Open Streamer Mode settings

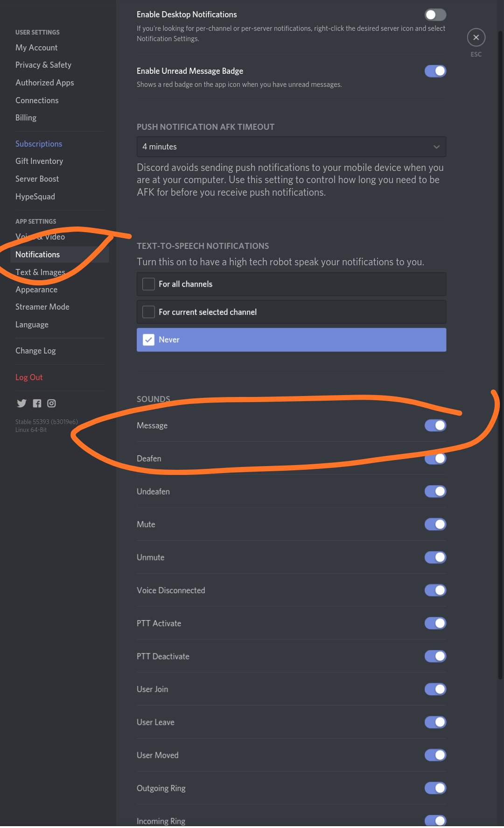tap(42, 307)
